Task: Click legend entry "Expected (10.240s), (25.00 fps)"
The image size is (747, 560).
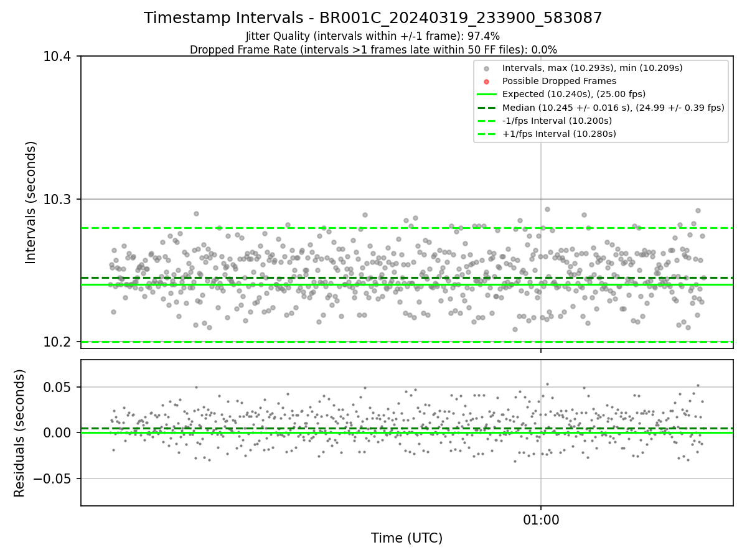Action: point(574,94)
